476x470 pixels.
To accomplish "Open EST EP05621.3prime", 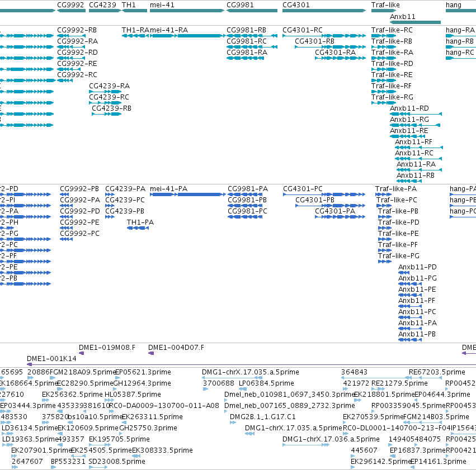I will [143, 372].
